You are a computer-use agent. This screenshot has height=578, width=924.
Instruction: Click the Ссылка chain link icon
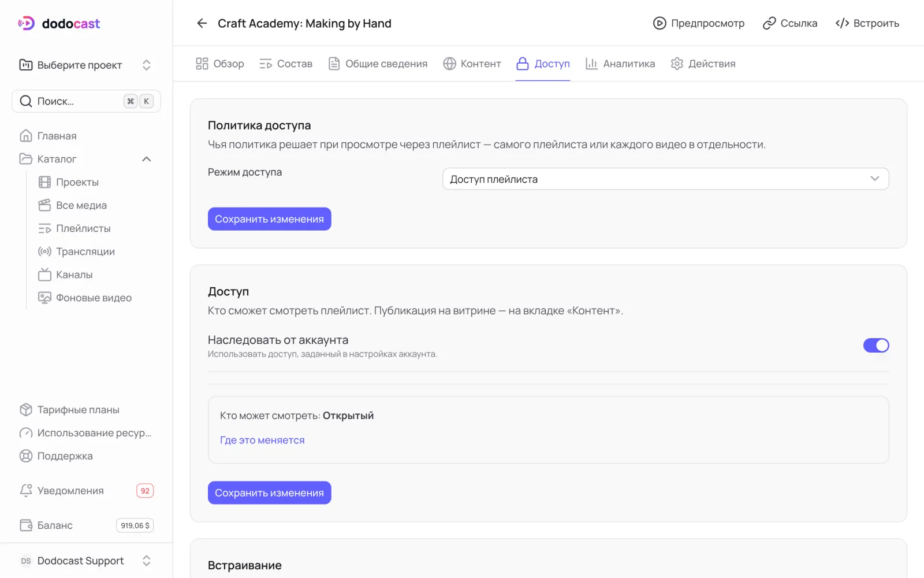pos(769,23)
